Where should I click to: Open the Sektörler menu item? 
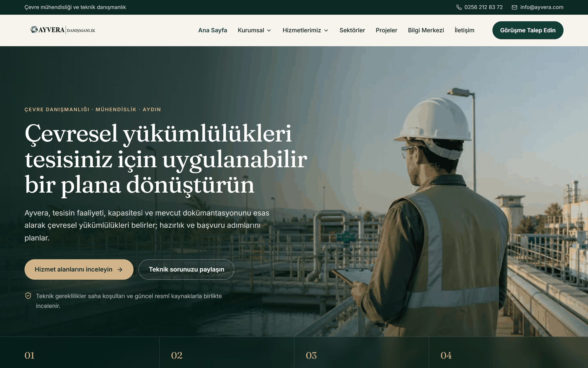point(352,30)
